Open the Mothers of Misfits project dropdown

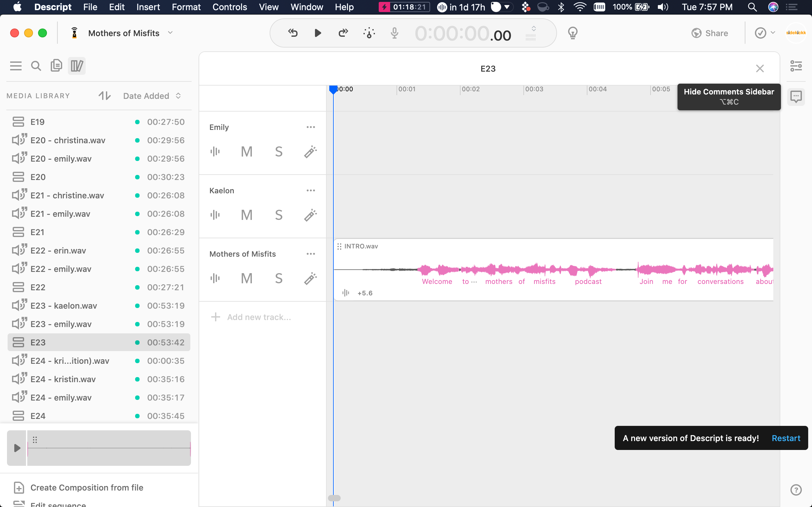pyautogui.click(x=170, y=33)
